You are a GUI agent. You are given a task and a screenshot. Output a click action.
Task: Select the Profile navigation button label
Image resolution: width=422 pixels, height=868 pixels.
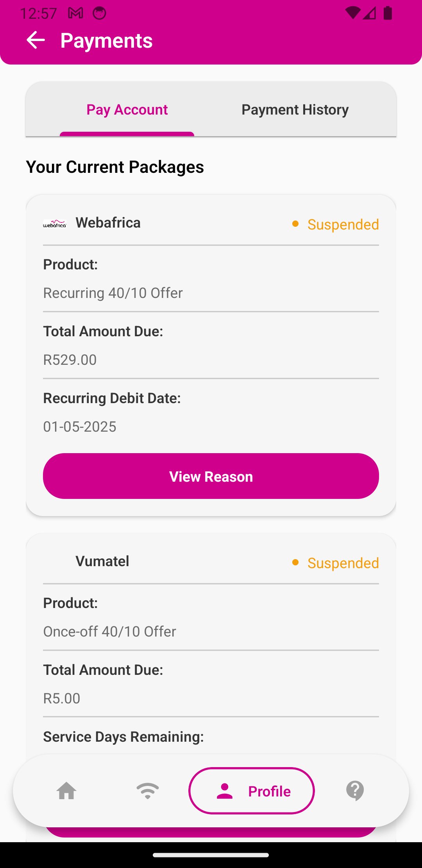[x=269, y=791]
